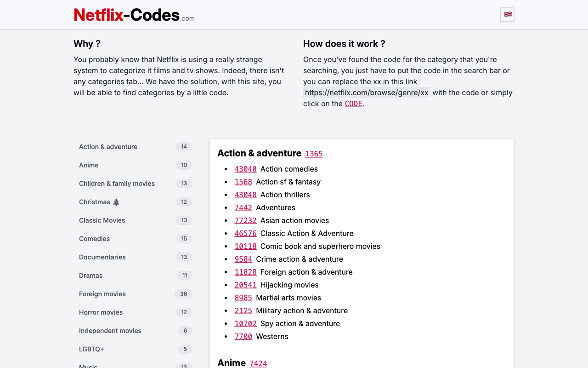Open the CODE example link

(x=354, y=104)
